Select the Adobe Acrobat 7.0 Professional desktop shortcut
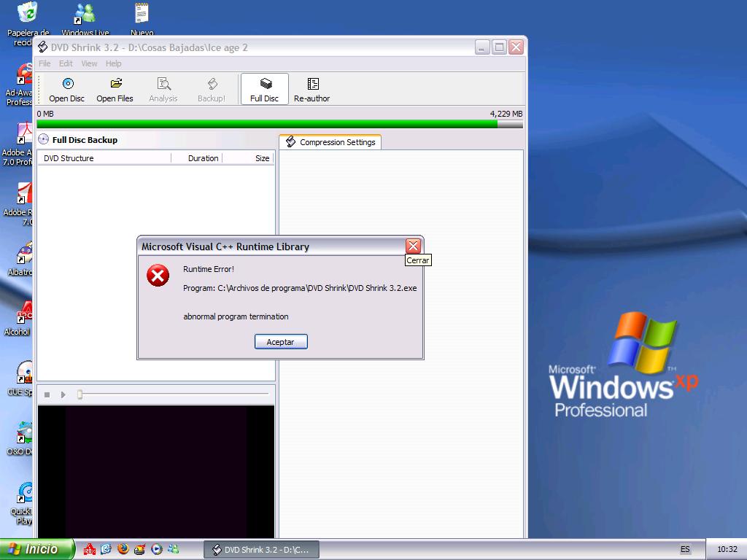Viewport: 747px width, 560px height. click(x=18, y=144)
